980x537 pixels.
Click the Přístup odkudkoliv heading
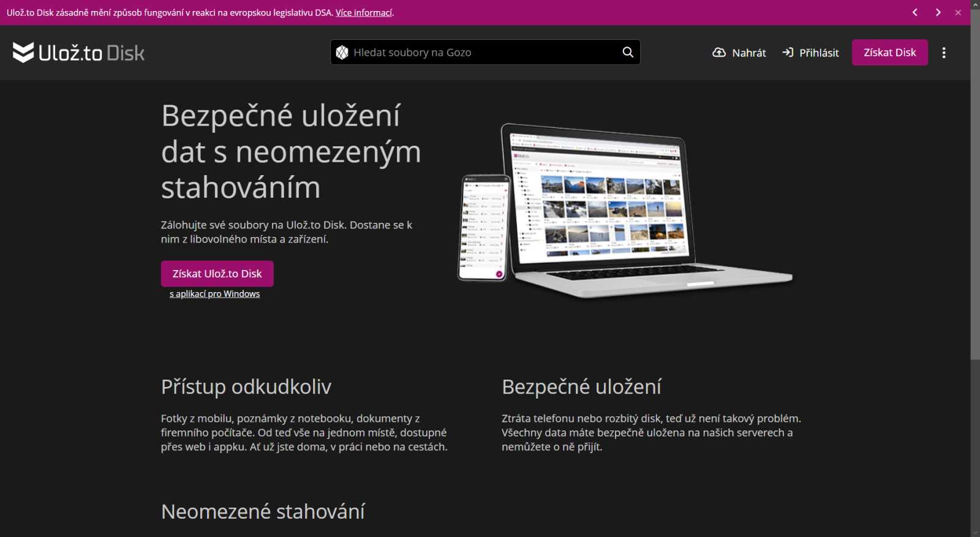[x=246, y=387]
